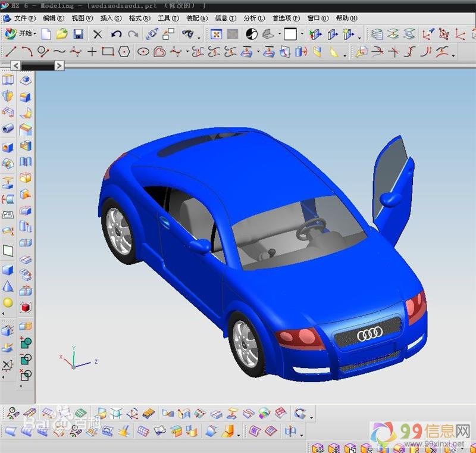
Task: Open a file with the folder icon
Action: 62,35
